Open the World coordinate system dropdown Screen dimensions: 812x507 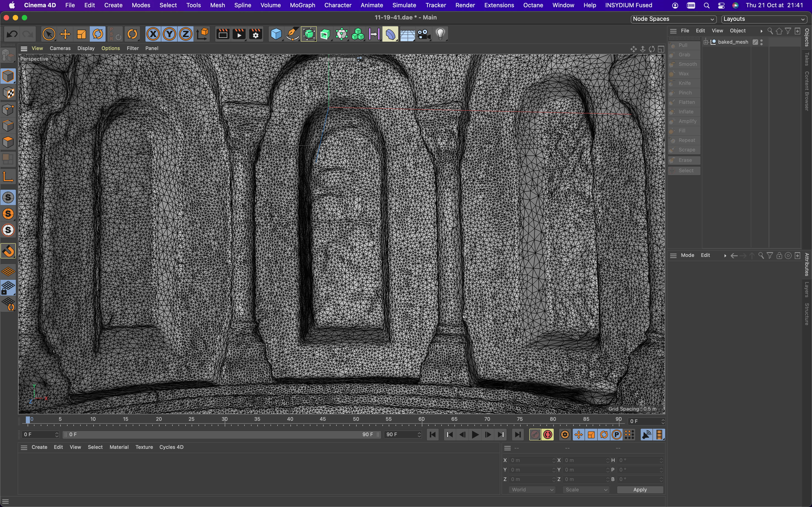(532, 490)
